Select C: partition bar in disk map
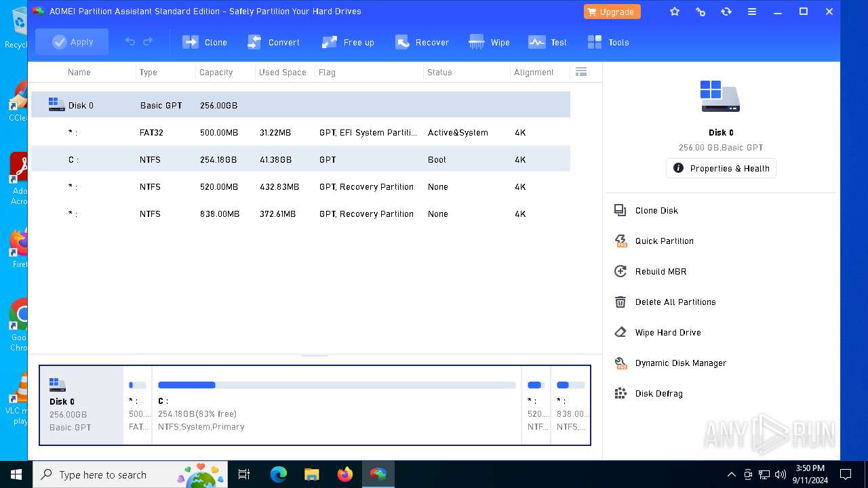Viewport: 868px width, 488px height. [336, 405]
